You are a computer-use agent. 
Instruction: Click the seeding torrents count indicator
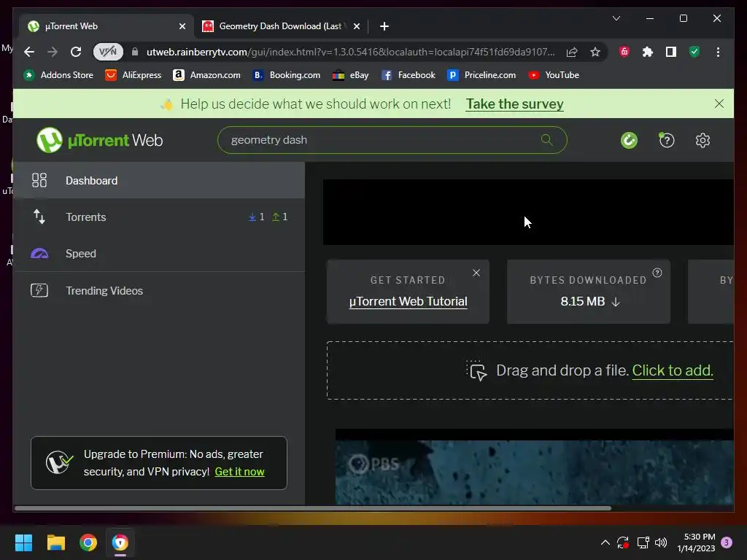279,217
